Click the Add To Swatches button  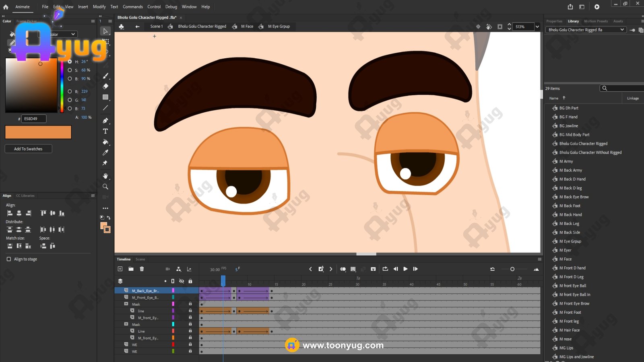click(28, 149)
